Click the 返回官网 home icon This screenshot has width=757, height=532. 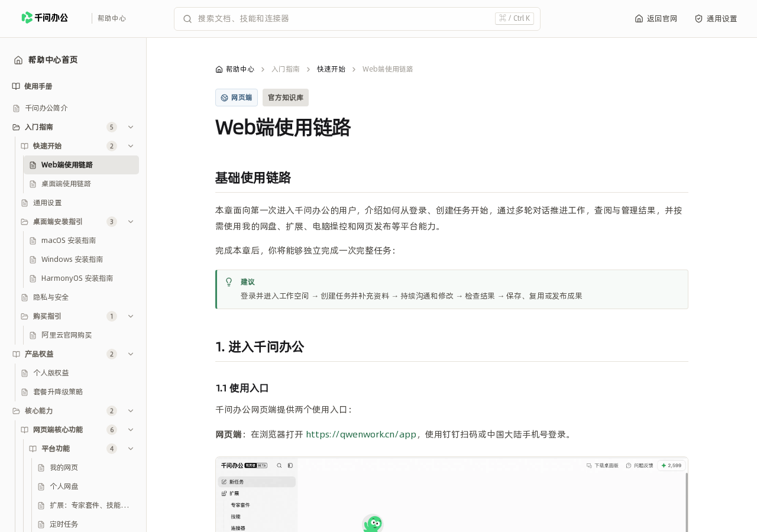[639, 18]
